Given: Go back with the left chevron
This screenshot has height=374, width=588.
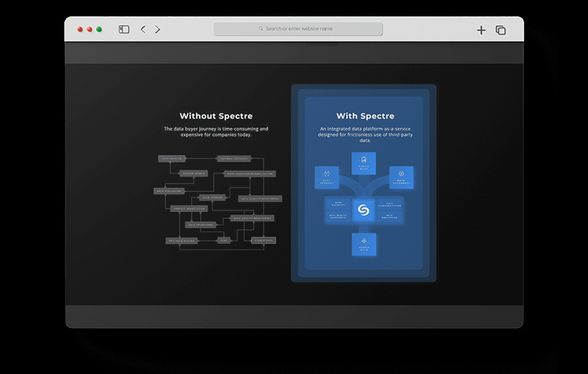Looking at the screenshot, I should (x=143, y=29).
